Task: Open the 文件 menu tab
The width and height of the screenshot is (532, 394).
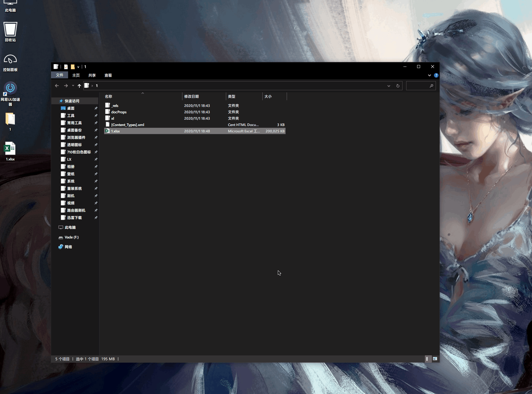Action: [x=59, y=75]
